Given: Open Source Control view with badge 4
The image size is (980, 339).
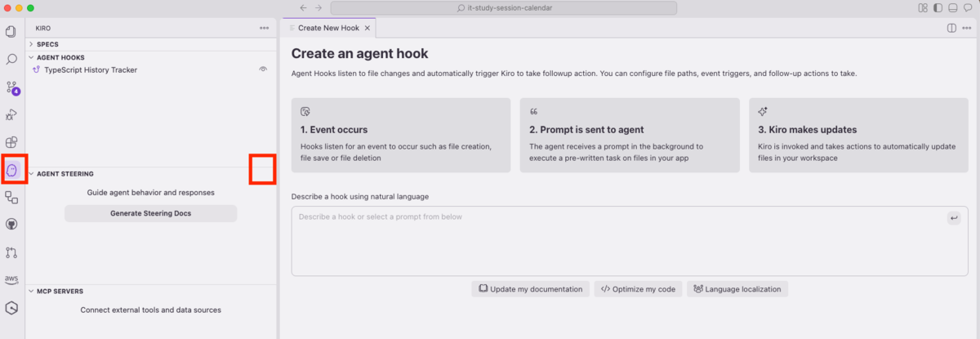Looking at the screenshot, I should point(11,87).
